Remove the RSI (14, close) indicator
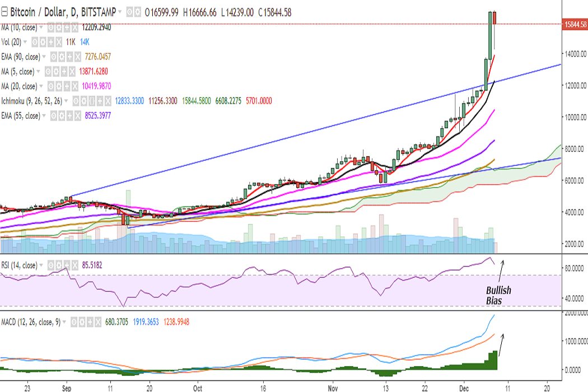The image size is (588, 392). (x=75, y=265)
